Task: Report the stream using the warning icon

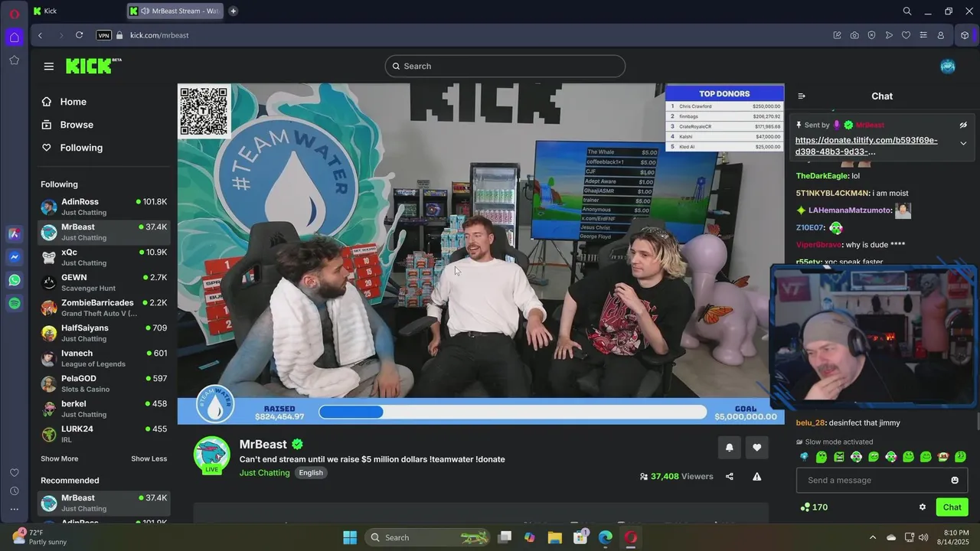Action: pos(757,477)
